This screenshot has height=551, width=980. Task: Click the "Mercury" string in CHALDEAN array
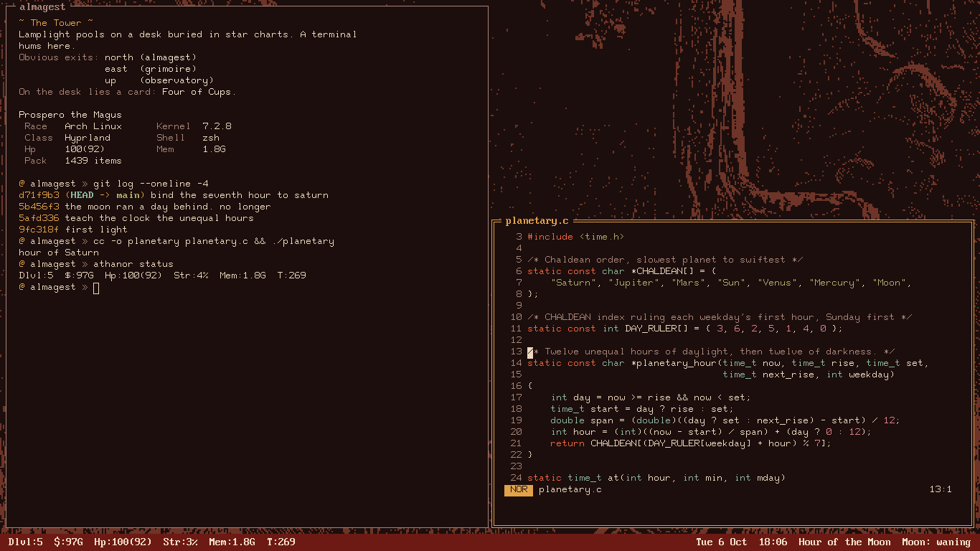coord(837,283)
